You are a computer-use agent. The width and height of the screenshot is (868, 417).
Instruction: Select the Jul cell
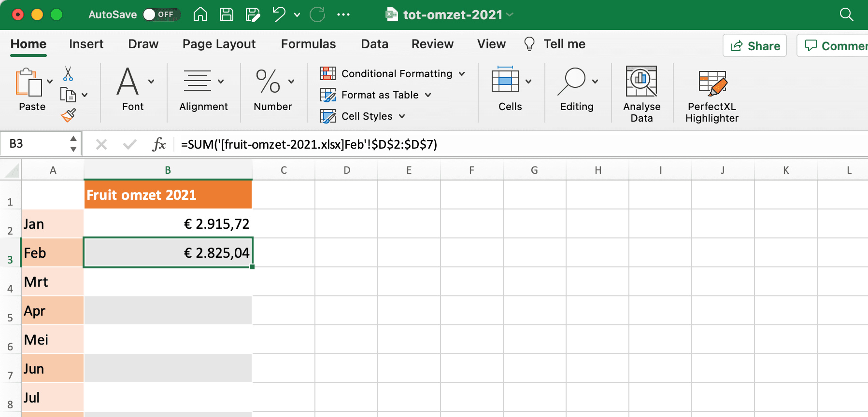pyautogui.click(x=53, y=397)
